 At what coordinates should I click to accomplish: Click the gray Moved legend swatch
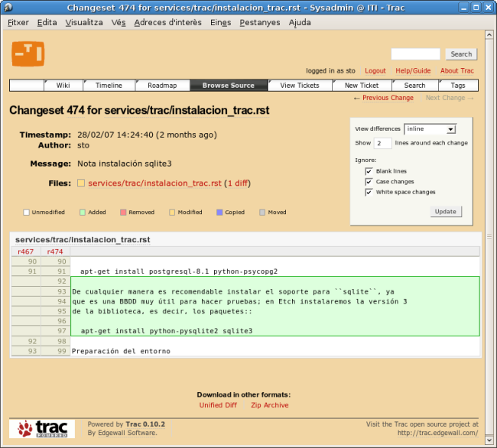[262, 213]
